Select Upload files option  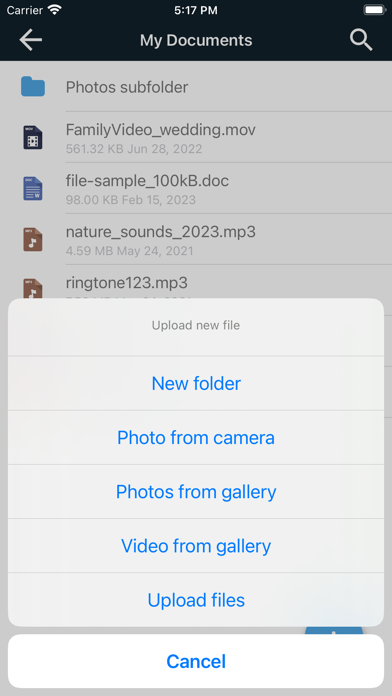196,600
